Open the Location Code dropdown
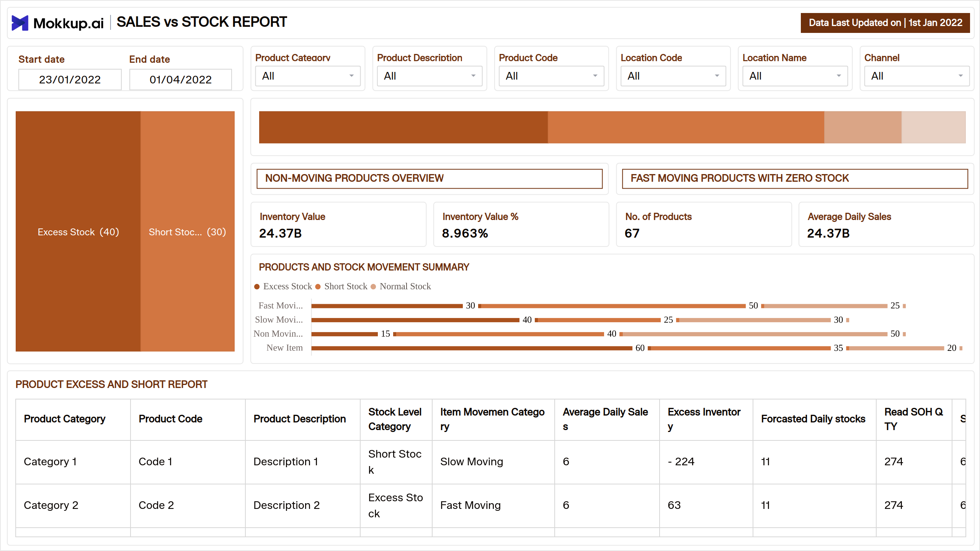Viewport: 980px width, 551px height. (673, 76)
